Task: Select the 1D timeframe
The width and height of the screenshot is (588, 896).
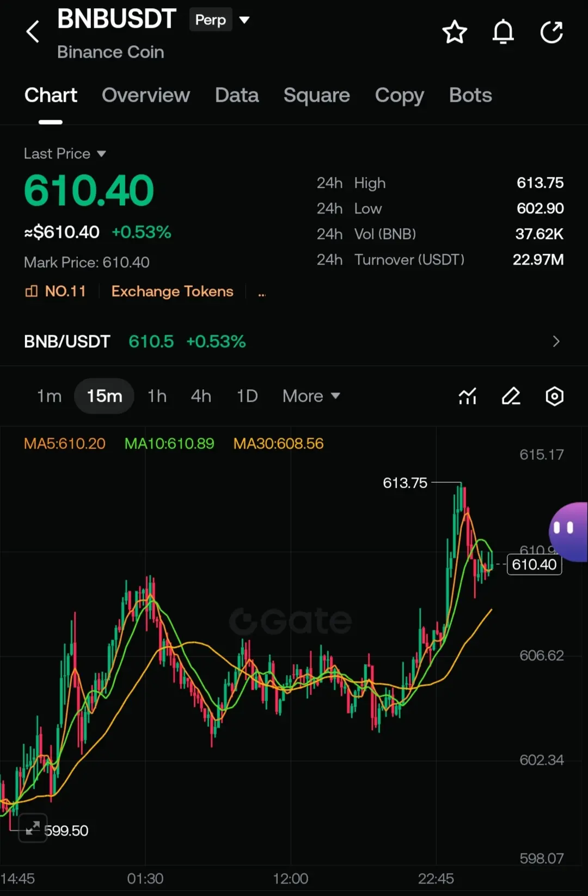Action: click(x=247, y=396)
